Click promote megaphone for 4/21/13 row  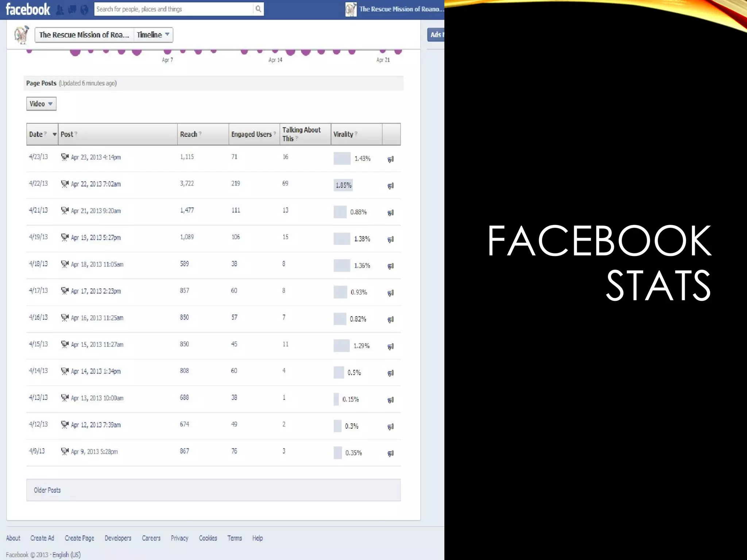click(391, 213)
